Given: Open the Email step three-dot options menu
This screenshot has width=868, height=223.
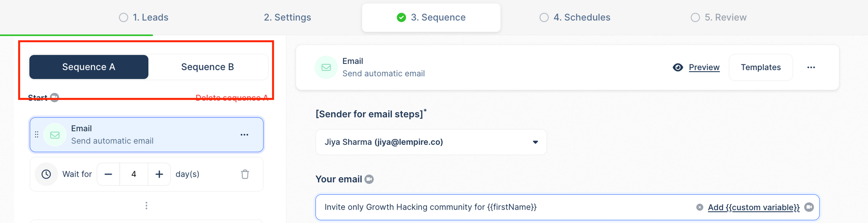Looking at the screenshot, I should coord(244,135).
